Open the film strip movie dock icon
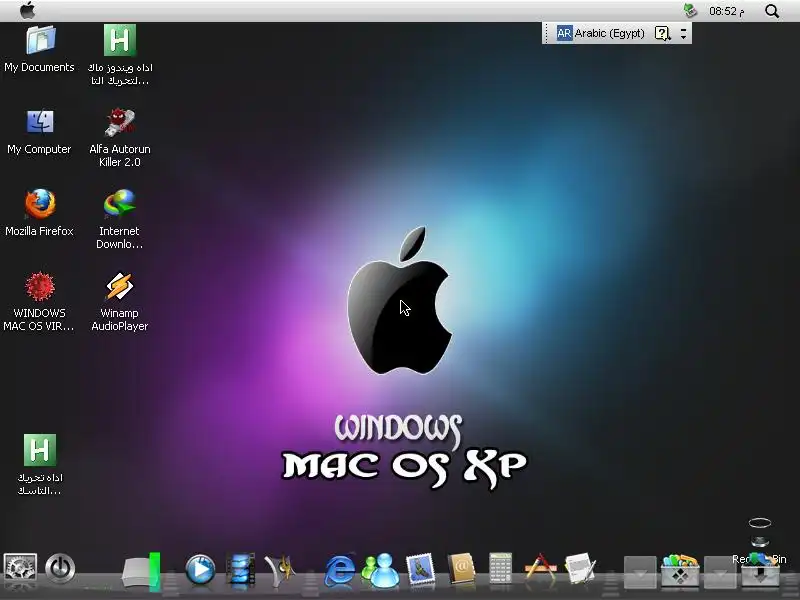This screenshot has width=800, height=600. 240,568
